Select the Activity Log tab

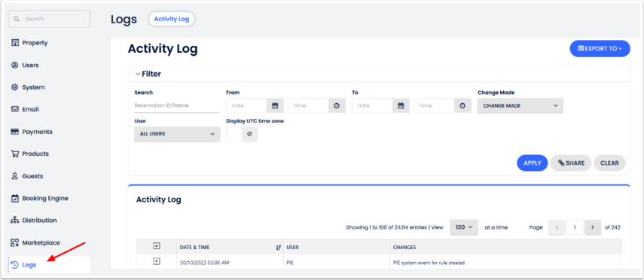coord(171,19)
